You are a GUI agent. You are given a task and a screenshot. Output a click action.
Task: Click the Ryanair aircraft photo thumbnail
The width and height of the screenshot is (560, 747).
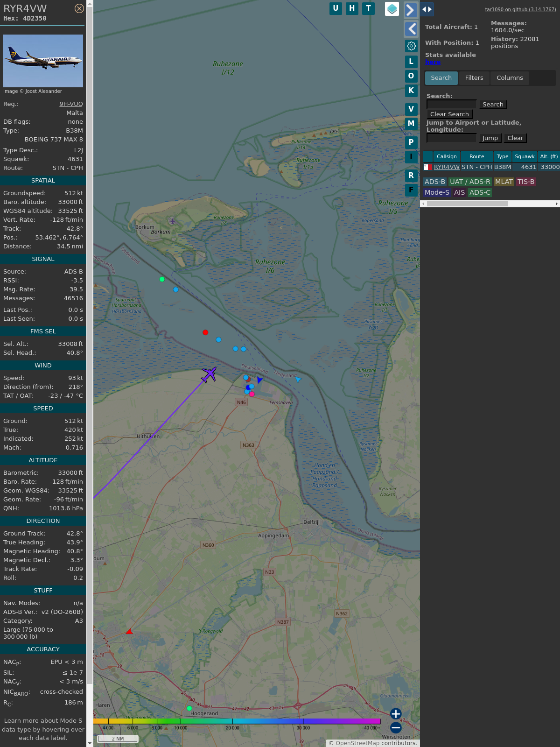pos(43,61)
